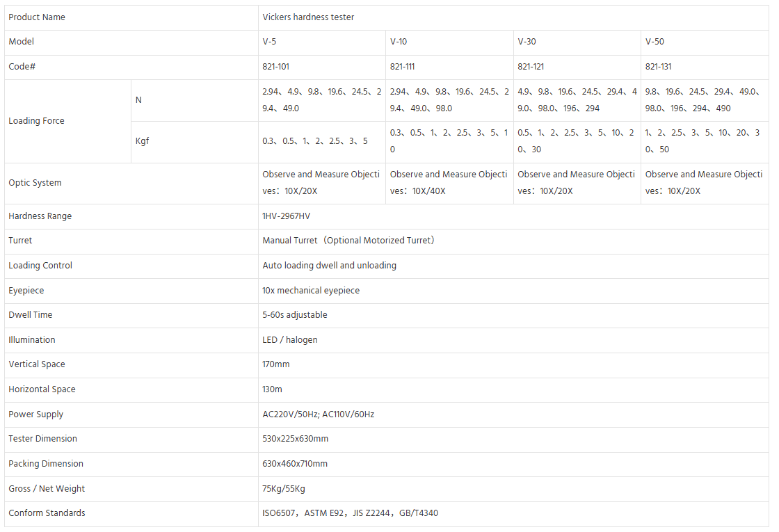Select the '5-60s adjustable' dwell time value
Image resolution: width=779 pixels, height=532 pixels.
point(294,315)
